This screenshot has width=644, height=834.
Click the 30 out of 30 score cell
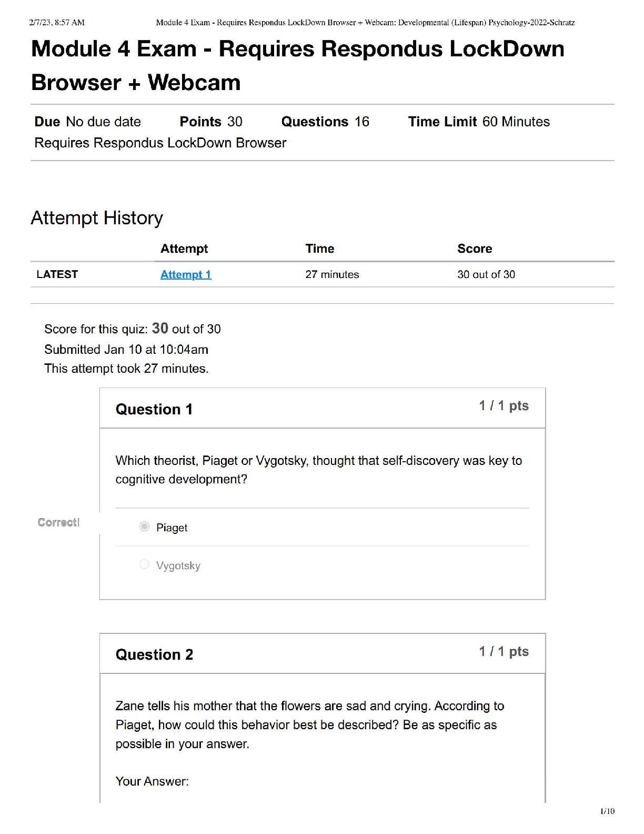[486, 274]
